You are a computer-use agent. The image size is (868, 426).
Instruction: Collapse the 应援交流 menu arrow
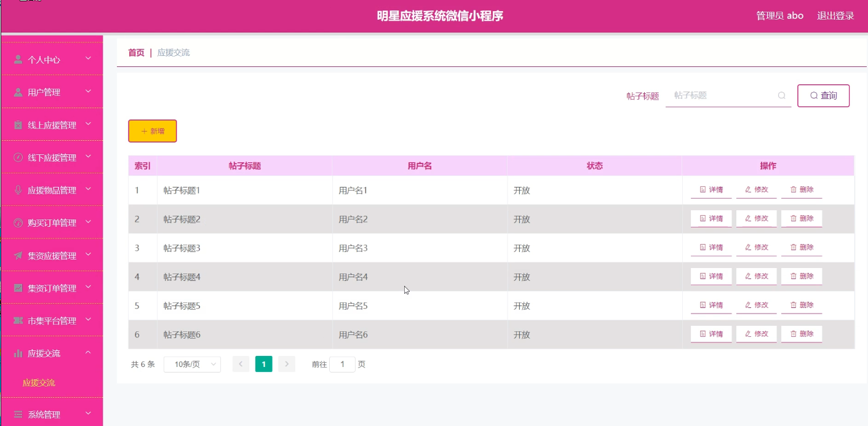pyautogui.click(x=88, y=352)
